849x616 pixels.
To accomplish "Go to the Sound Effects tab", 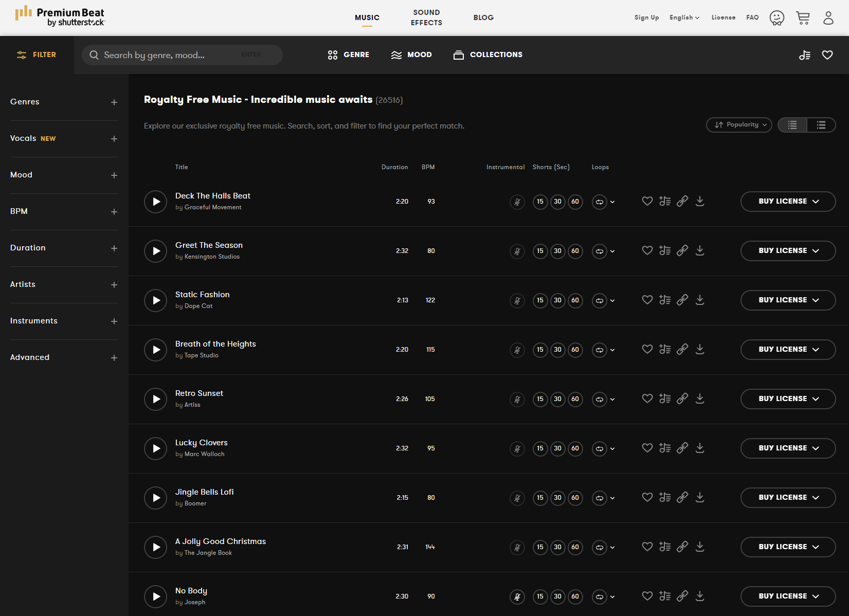I will click(426, 17).
